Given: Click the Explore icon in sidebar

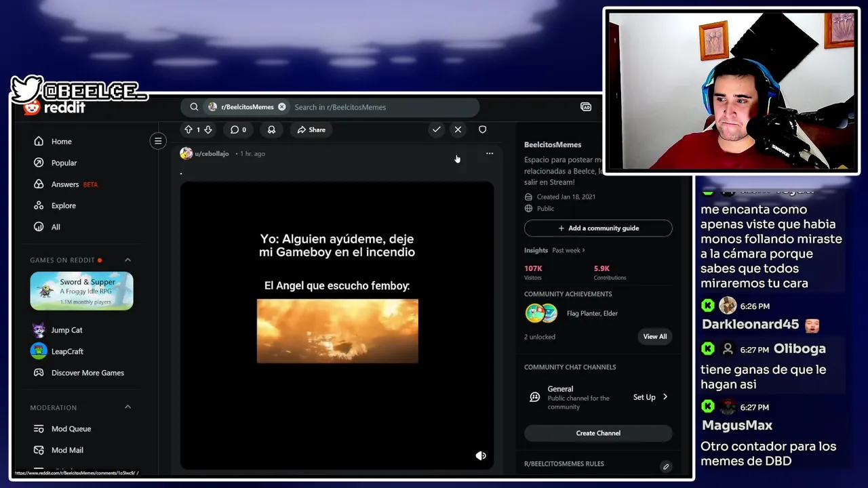Looking at the screenshot, I should tap(39, 205).
